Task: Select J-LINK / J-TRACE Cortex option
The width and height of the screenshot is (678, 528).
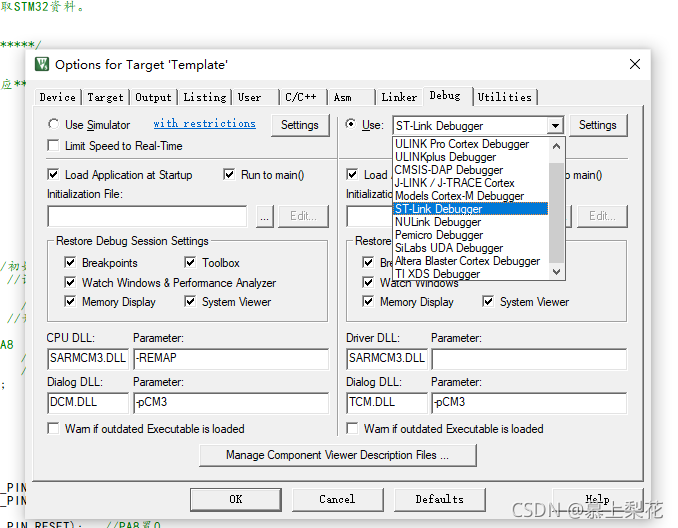Action: point(470,182)
